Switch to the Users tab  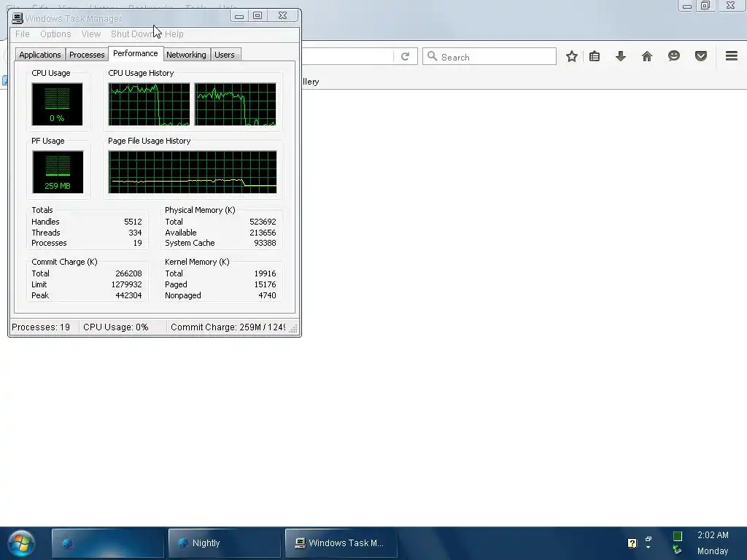[x=225, y=55]
